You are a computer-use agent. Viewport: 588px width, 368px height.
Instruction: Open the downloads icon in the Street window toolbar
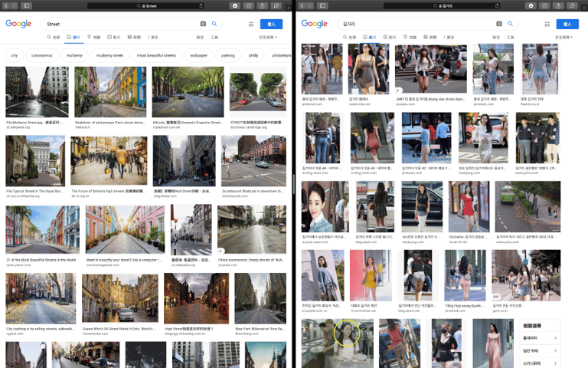[235, 5]
